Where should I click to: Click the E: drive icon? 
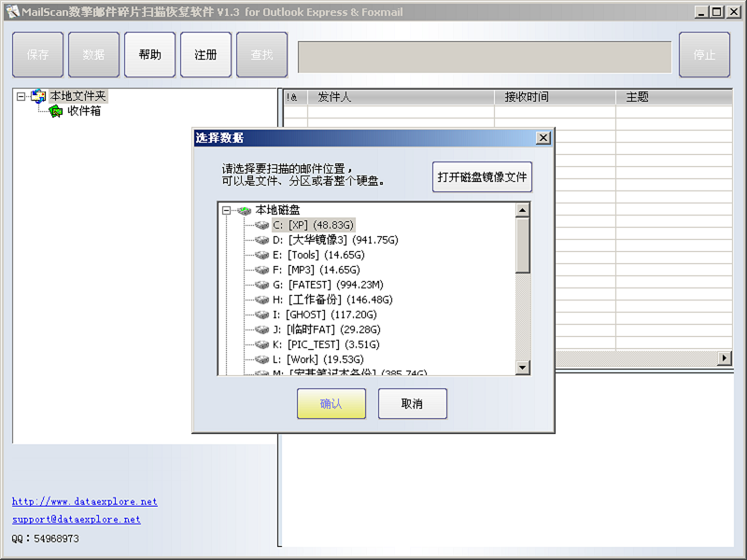[262, 255]
